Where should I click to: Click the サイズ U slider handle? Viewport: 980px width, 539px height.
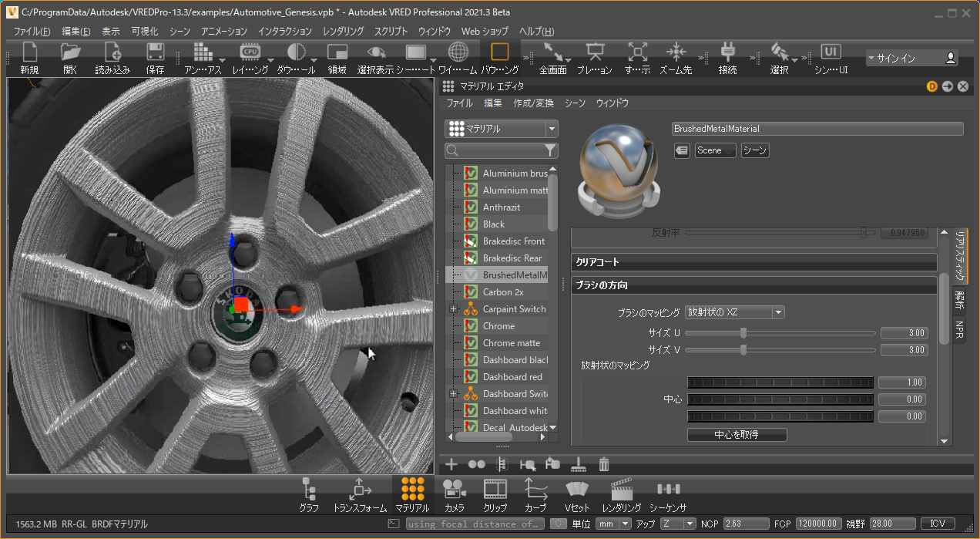[743, 333]
